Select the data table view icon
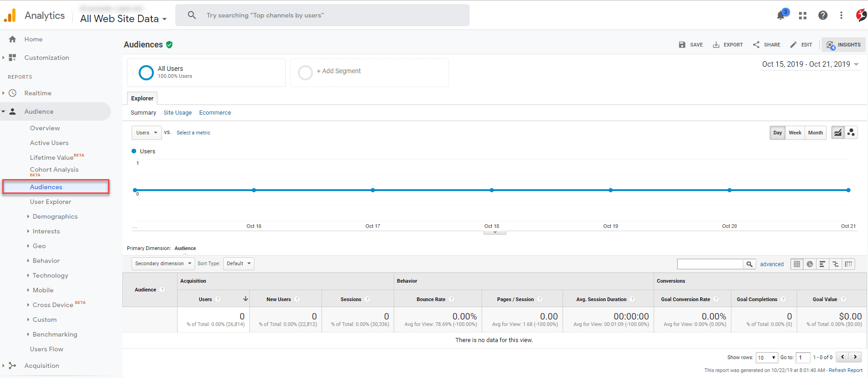 point(797,264)
